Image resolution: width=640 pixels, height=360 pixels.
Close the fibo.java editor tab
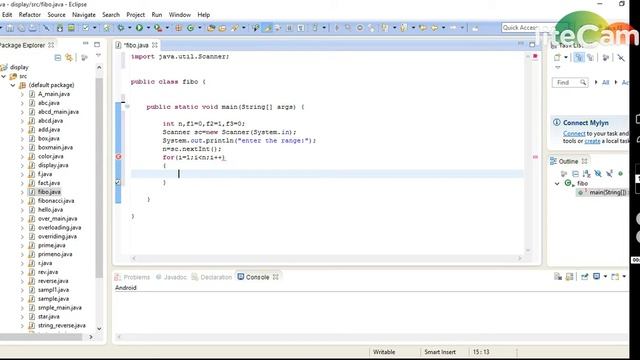tap(155, 45)
